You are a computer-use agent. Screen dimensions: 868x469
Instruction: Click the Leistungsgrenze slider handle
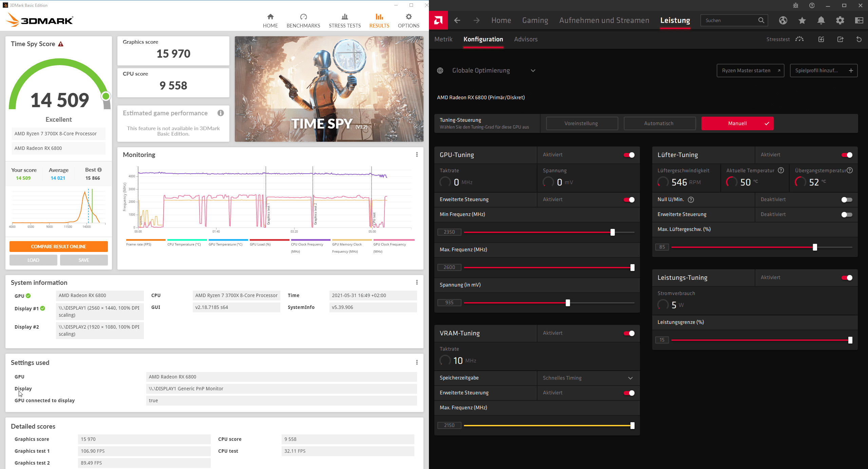(x=850, y=340)
